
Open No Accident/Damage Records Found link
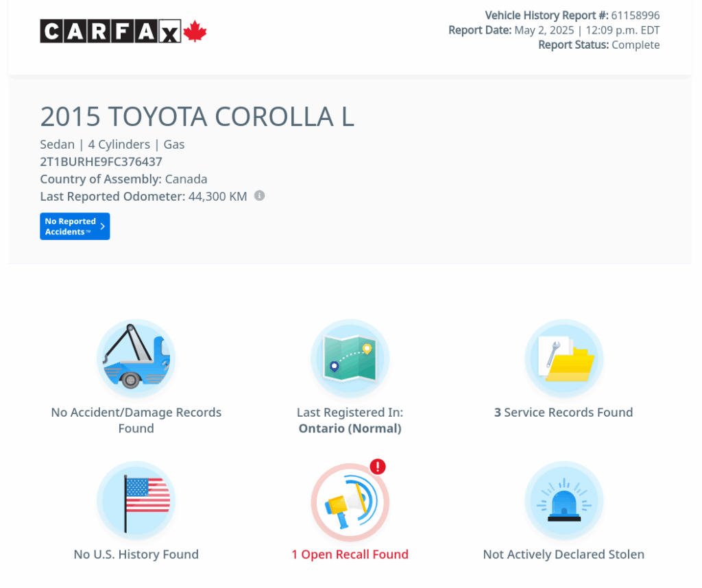pyautogui.click(x=136, y=420)
